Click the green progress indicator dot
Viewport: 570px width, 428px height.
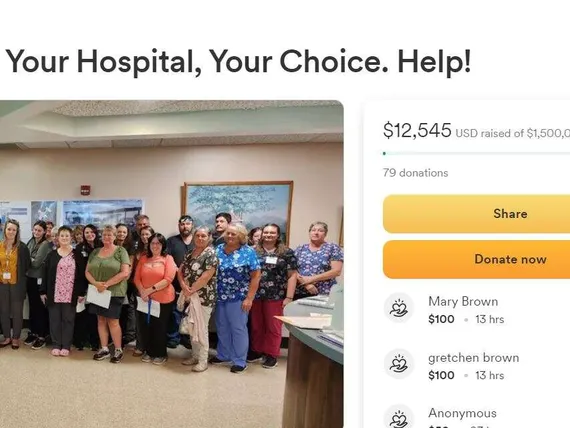[x=384, y=153]
